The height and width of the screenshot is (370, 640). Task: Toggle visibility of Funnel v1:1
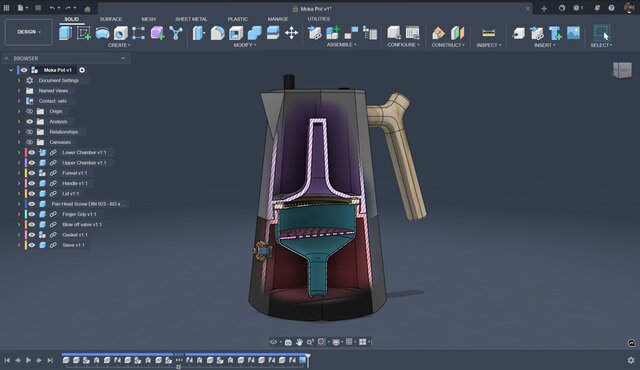pos(31,173)
